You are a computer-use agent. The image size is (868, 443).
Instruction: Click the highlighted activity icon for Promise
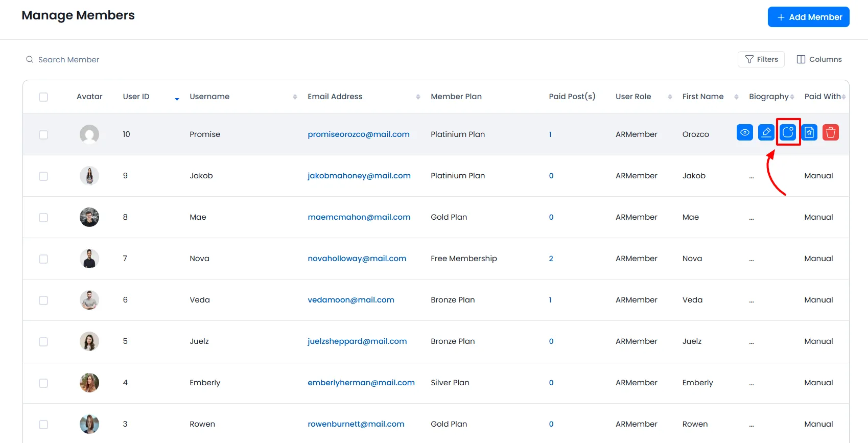point(788,133)
